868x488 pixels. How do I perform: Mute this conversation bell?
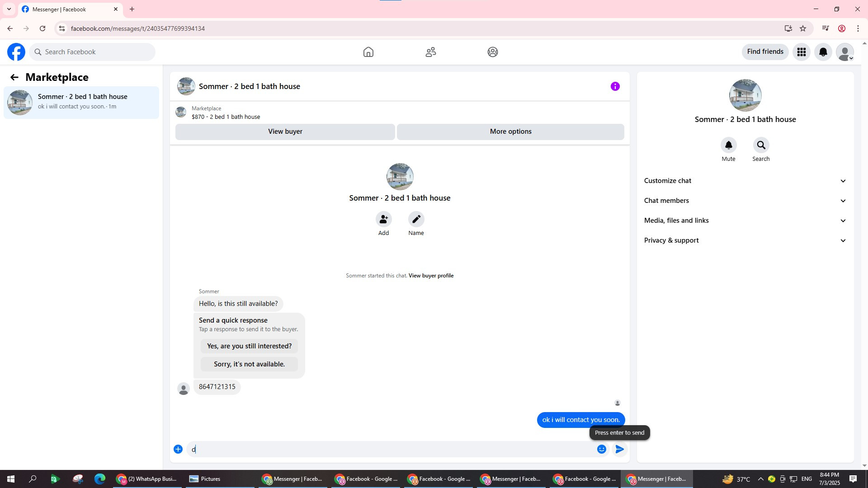coord(728,145)
